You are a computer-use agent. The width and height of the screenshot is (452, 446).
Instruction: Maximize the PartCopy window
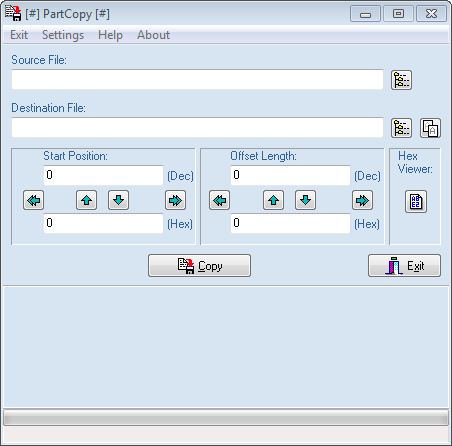(398, 14)
